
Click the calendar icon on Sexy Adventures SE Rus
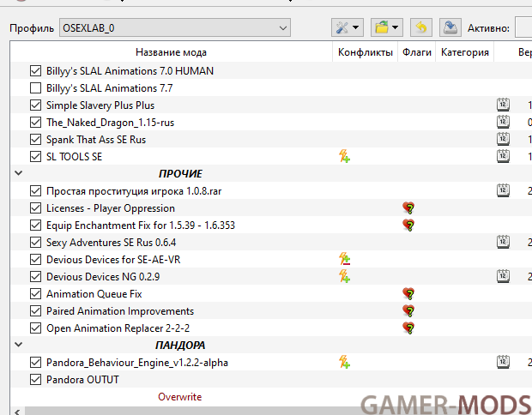[x=503, y=242]
